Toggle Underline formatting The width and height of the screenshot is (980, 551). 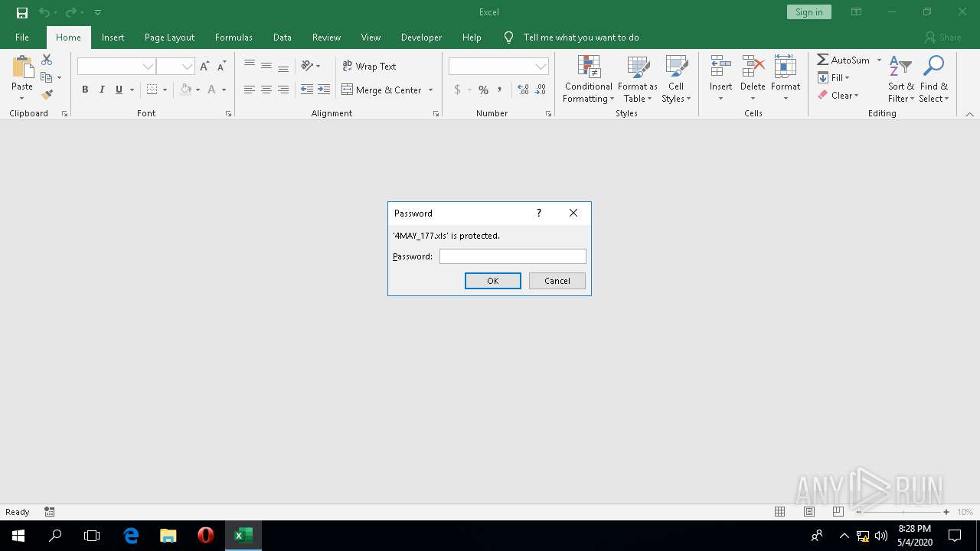tap(119, 90)
